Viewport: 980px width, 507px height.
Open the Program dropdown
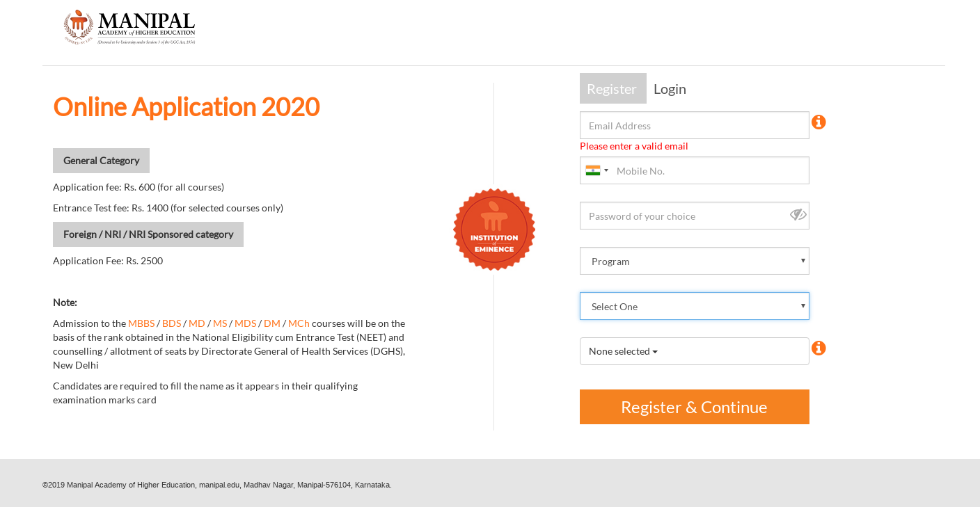click(x=694, y=260)
